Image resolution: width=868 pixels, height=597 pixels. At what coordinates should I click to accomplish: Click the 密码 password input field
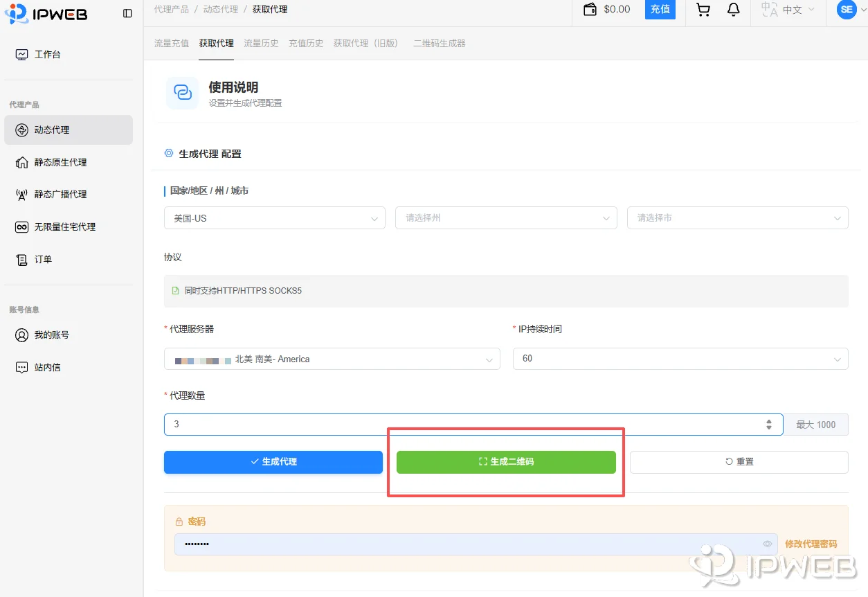[x=476, y=544]
